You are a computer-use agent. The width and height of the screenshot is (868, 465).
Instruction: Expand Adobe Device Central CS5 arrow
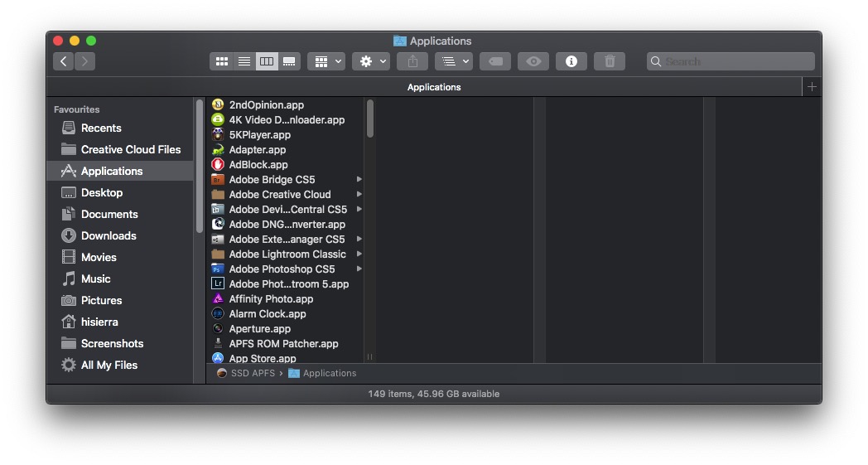click(359, 210)
